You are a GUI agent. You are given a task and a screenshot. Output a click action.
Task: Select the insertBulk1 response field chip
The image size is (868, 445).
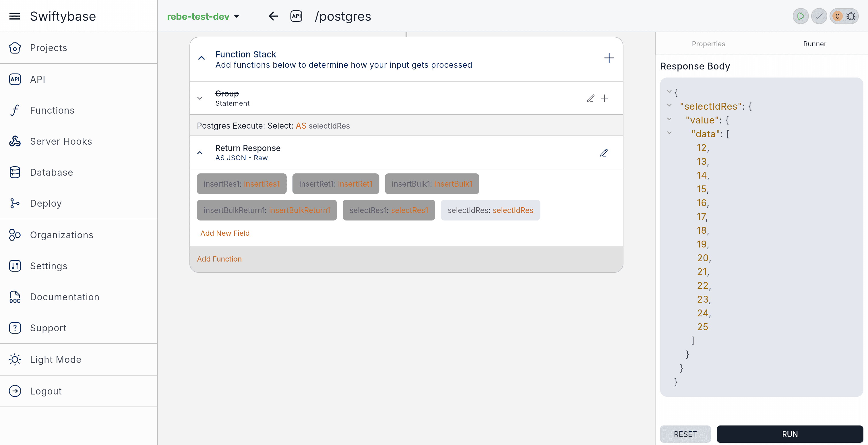tap(432, 184)
